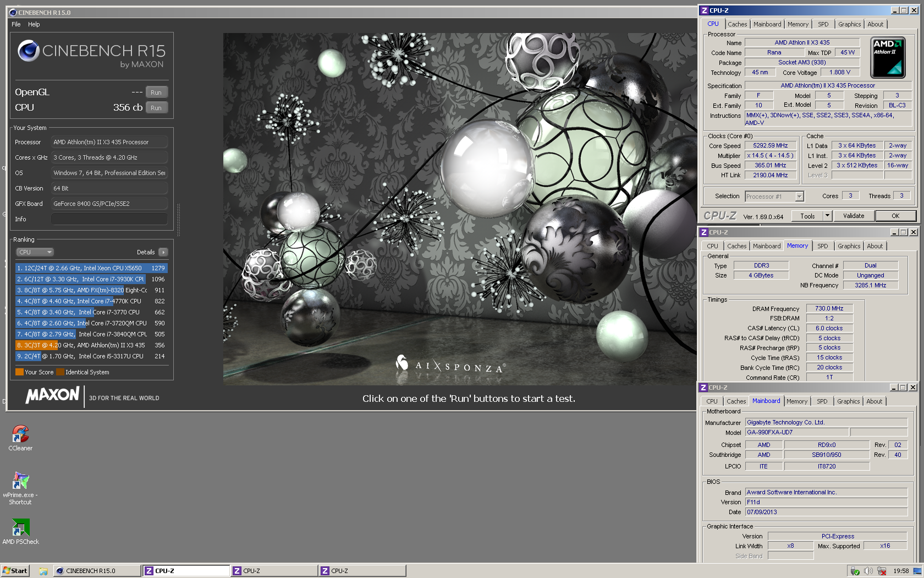
Task: Click the AMD Athlon II processor logo
Action: pos(888,58)
